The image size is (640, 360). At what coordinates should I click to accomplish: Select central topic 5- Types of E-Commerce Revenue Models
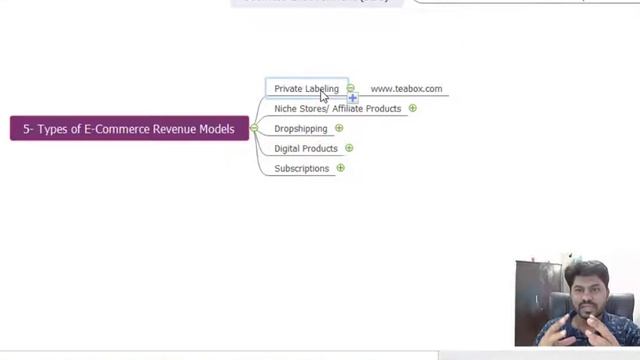click(x=129, y=129)
